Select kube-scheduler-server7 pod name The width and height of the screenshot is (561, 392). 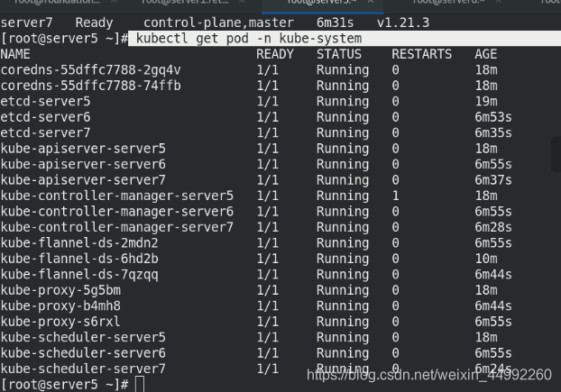pyautogui.click(x=83, y=369)
